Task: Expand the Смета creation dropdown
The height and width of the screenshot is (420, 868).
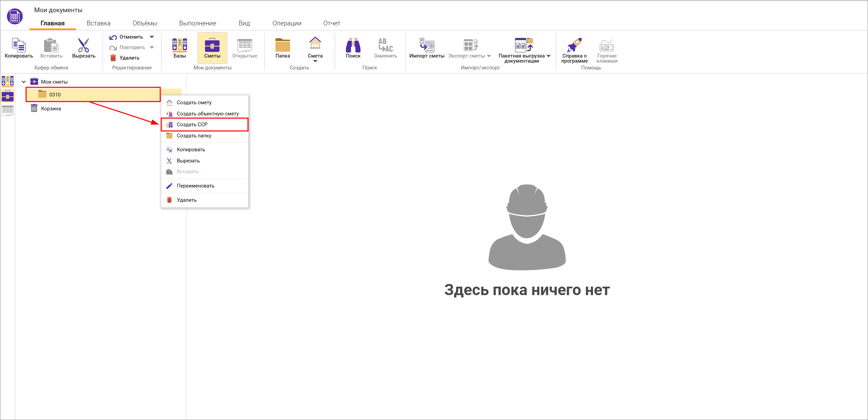Action: pyautogui.click(x=315, y=61)
